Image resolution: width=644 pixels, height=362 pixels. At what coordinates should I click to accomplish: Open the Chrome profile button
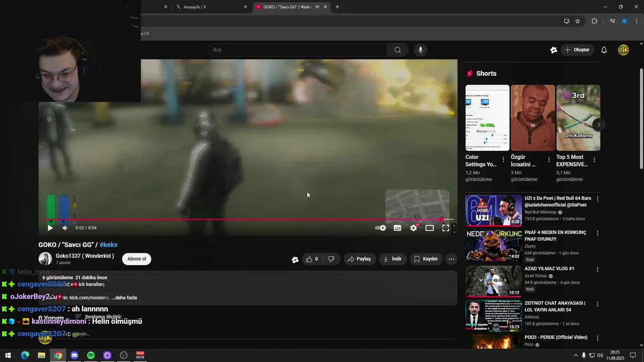point(624,21)
